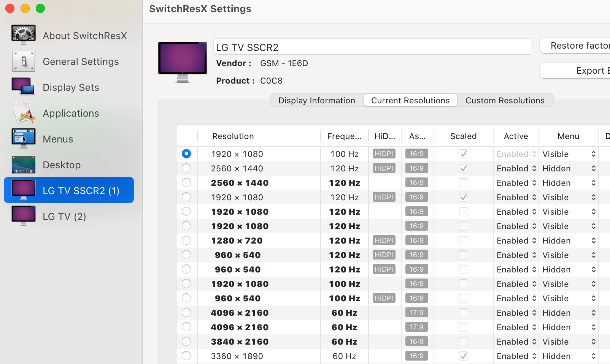Toggle Scaled checkbox for 1280 × 720 row

(463, 241)
